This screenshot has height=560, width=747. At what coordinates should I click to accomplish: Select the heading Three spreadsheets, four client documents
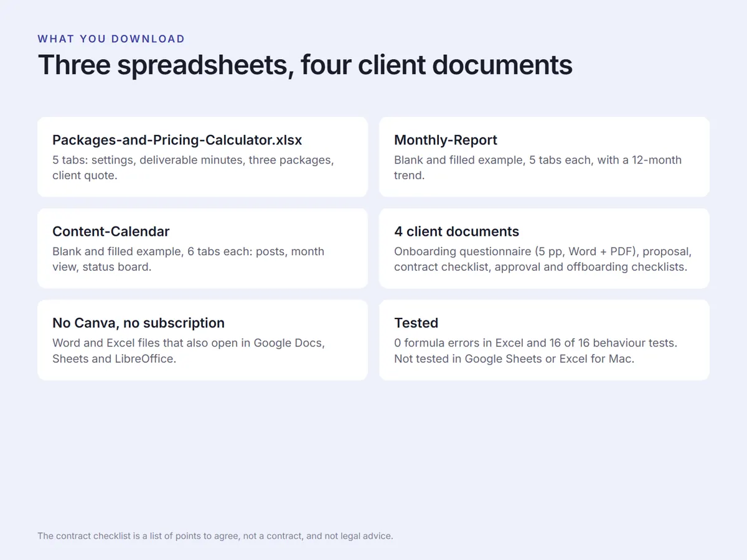[305, 65]
